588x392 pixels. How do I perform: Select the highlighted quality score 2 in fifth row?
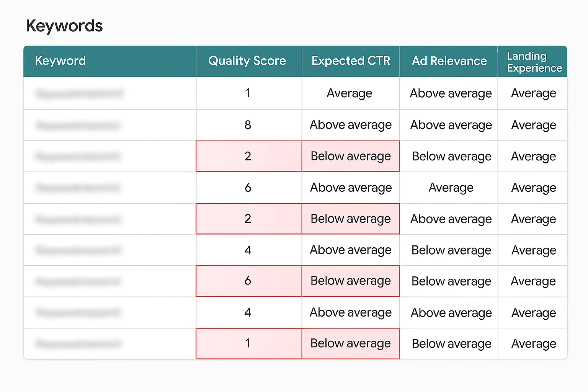click(248, 219)
